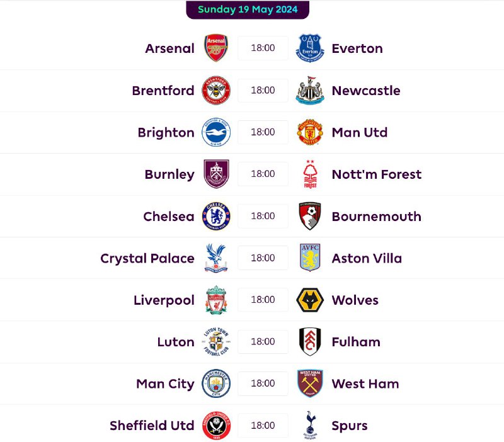Open the Bournemouth team name link
This screenshot has height=442, width=504.
376,217
